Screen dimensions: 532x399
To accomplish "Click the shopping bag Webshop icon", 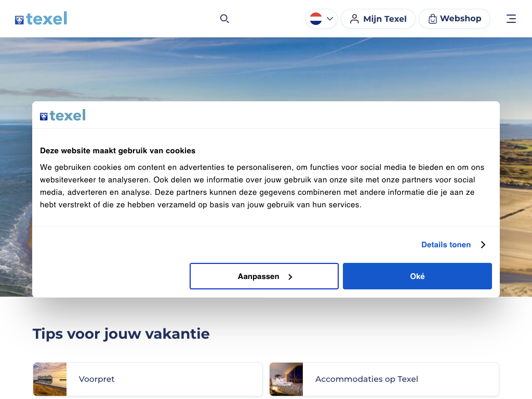I will 432,19.
